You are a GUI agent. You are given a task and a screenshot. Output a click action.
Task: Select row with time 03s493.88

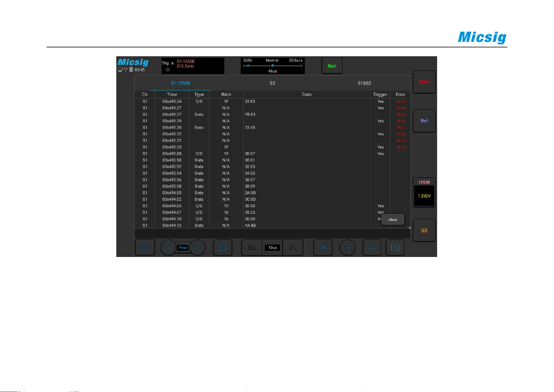(x=273, y=154)
